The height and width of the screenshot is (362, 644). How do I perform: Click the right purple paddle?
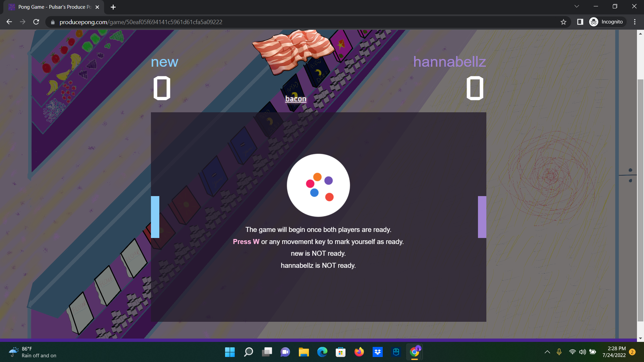[482, 217]
